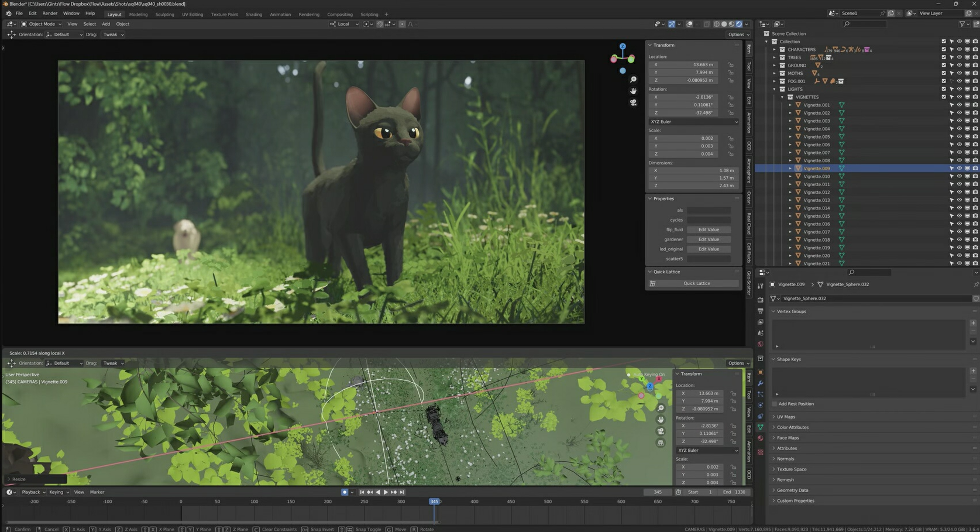The height and width of the screenshot is (532, 980).
Task: Expand the UV Maps panel
Action: (x=786, y=417)
